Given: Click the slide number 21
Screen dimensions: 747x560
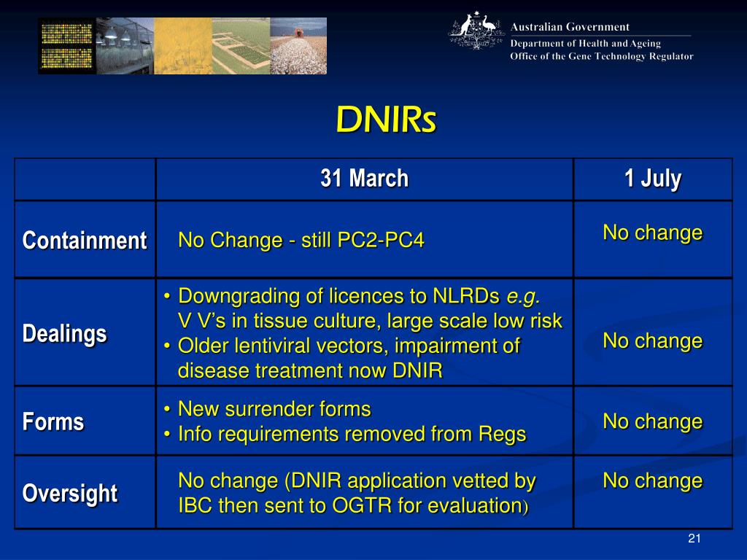Looking at the screenshot, I should [694, 539].
